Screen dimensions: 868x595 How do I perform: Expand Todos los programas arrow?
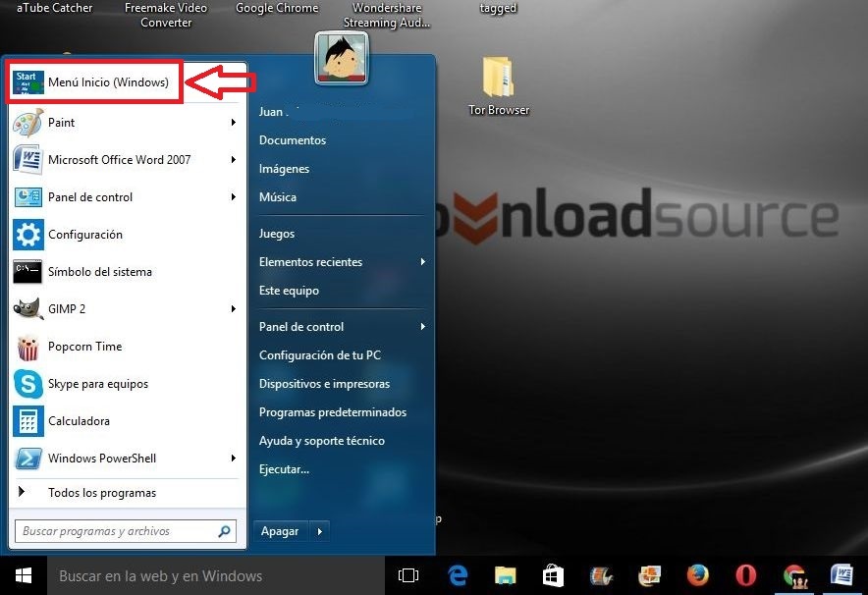click(x=22, y=492)
